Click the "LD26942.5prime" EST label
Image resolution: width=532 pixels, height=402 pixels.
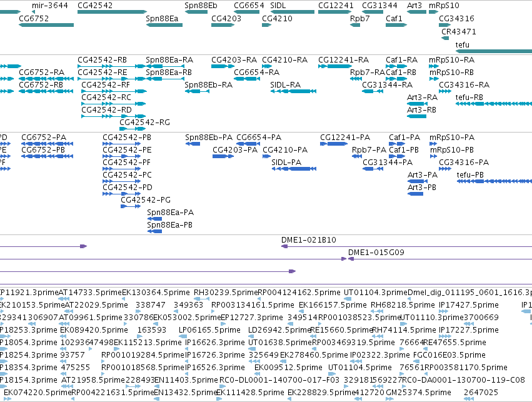279,330
